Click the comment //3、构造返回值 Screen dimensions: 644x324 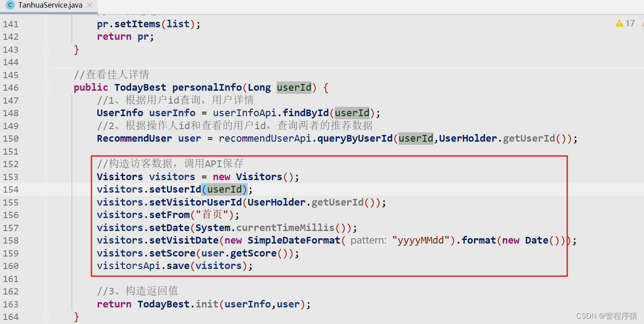[138, 291]
